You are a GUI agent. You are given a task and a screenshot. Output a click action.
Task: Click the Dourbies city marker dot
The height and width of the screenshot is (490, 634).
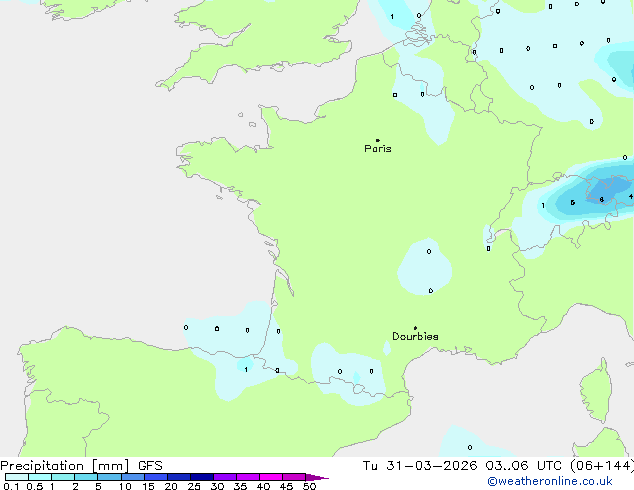click(415, 328)
